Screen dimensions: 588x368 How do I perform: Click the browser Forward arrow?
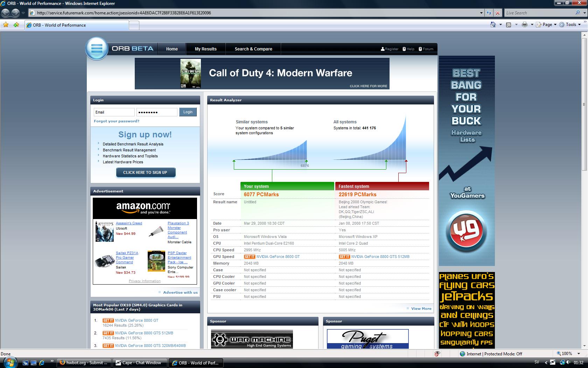[x=15, y=13]
